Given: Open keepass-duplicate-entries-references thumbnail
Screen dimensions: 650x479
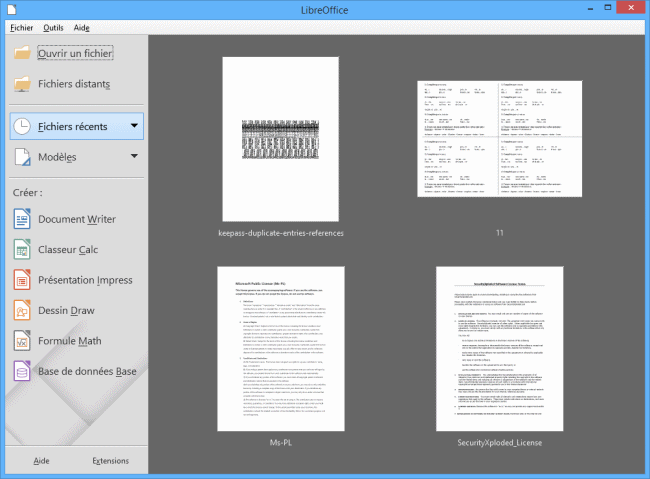Looking at the screenshot, I should point(281,139).
